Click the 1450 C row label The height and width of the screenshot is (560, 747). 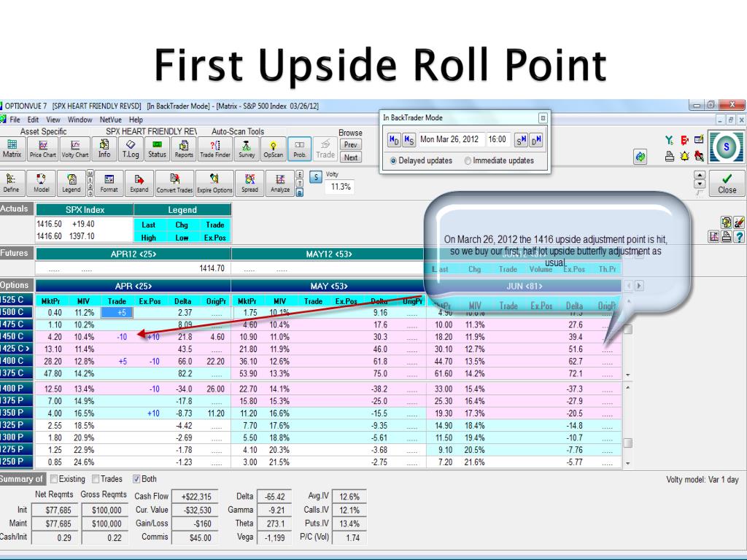17,336
